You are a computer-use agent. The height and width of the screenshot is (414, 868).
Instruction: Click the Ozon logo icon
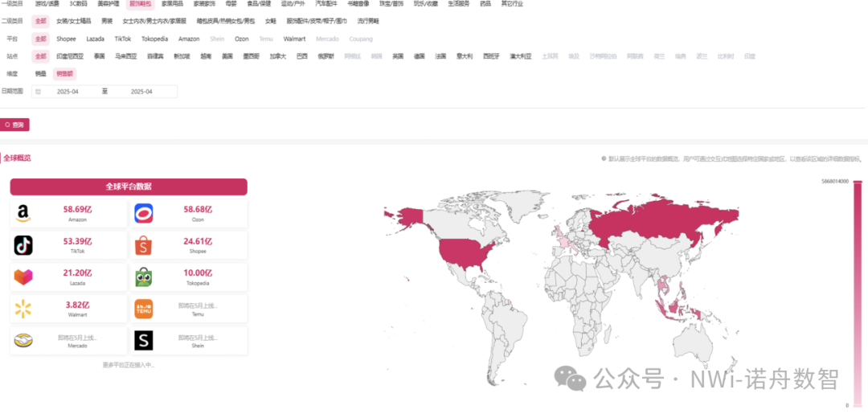pos(144,213)
